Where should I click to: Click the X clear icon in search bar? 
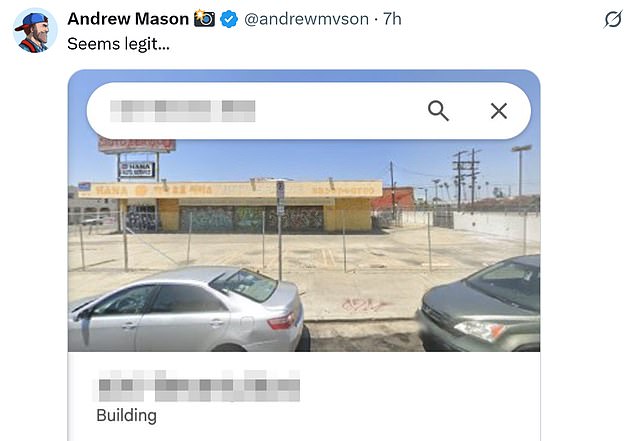click(499, 111)
